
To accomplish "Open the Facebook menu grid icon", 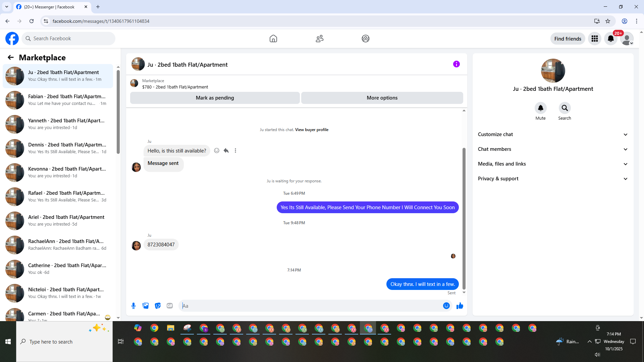I will (595, 39).
